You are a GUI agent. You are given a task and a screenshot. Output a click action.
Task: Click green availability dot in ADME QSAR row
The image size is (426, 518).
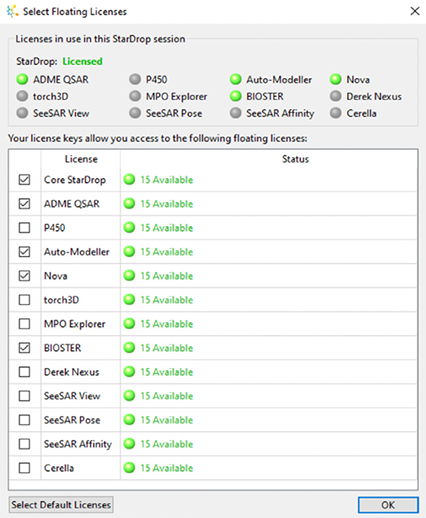pyautogui.click(x=129, y=203)
